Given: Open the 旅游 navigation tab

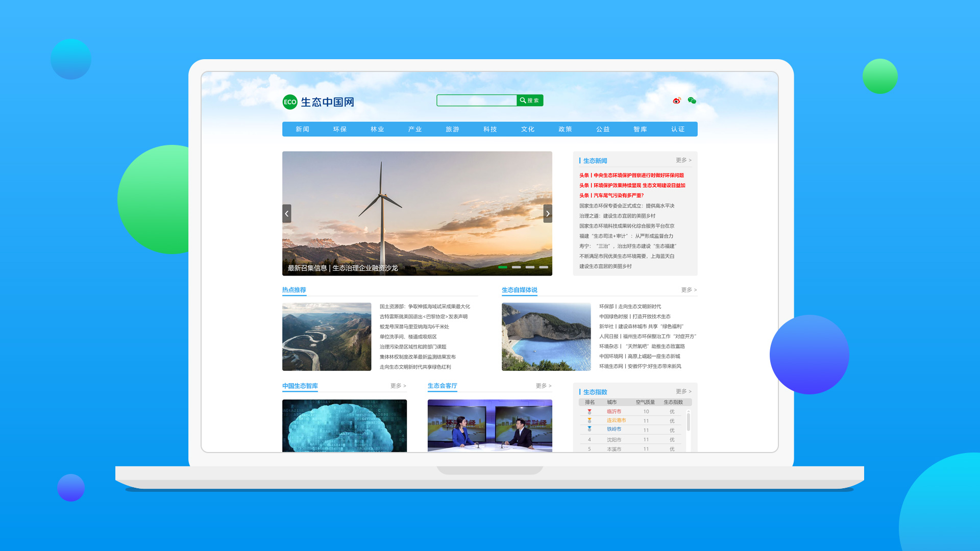Looking at the screenshot, I should [x=453, y=129].
